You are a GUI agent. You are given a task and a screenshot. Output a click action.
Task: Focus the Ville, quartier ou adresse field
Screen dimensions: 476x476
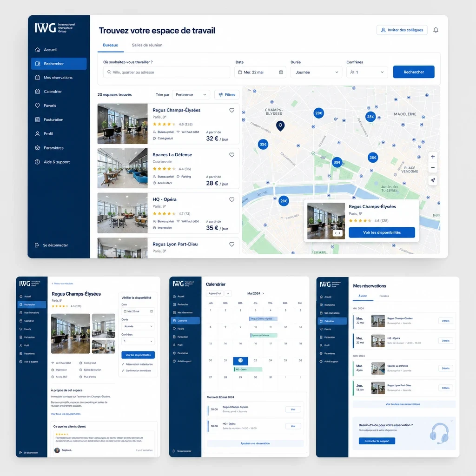tap(166, 72)
